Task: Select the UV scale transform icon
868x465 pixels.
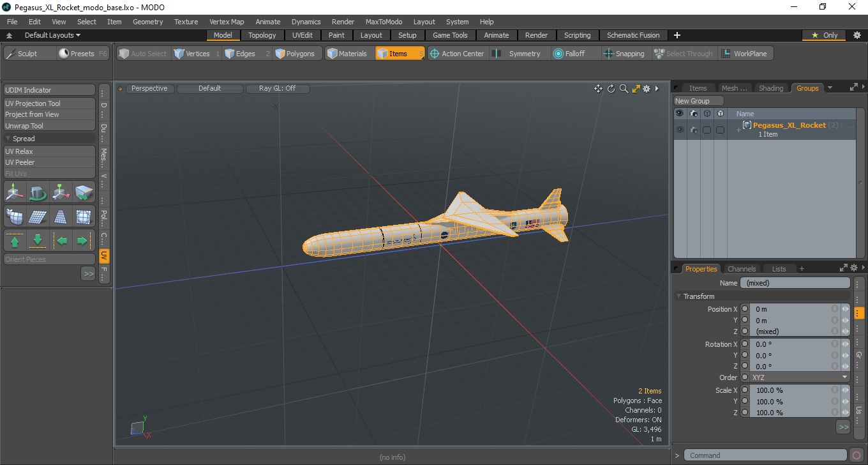Action: pyautogui.click(x=61, y=192)
